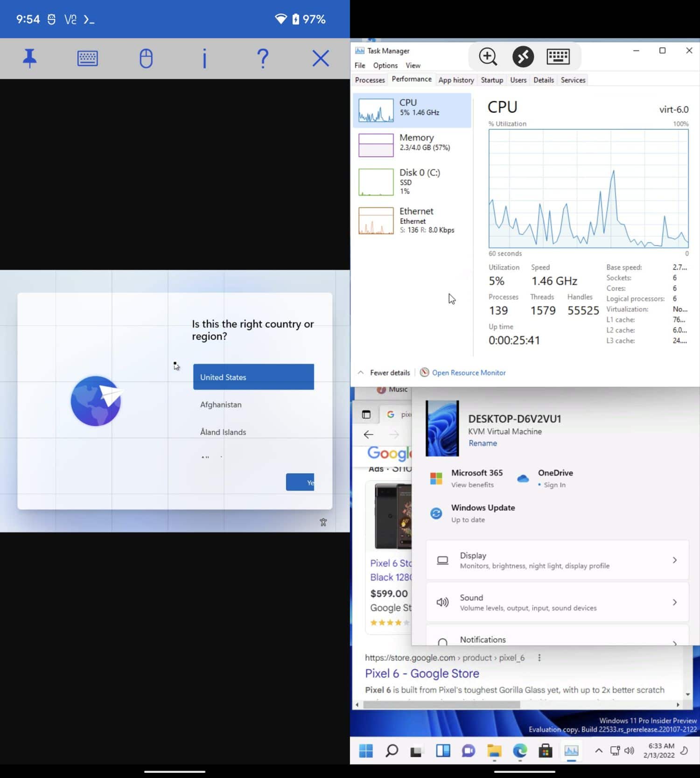Click the remote desktop round icon

pos(523,56)
